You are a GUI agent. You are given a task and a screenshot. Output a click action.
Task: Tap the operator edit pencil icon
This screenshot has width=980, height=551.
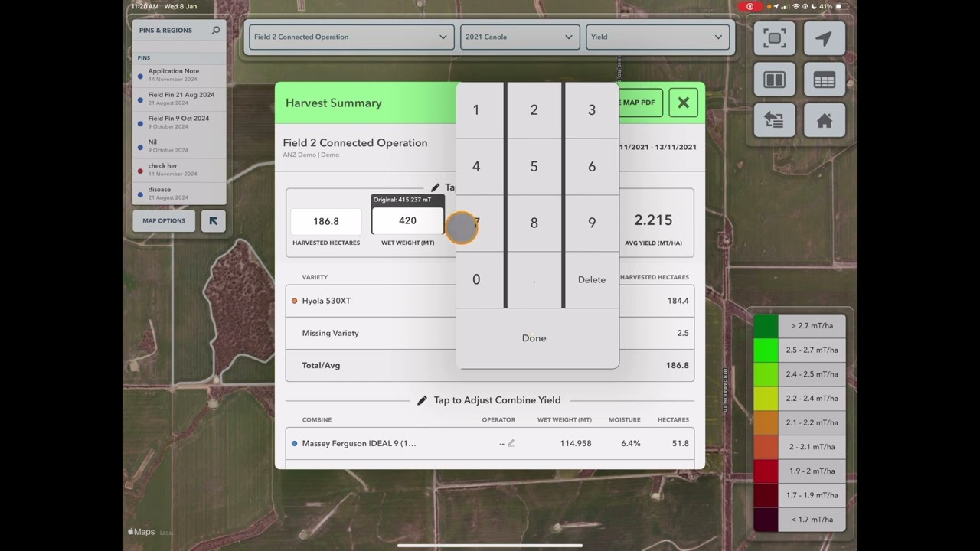(x=511, y=443)
